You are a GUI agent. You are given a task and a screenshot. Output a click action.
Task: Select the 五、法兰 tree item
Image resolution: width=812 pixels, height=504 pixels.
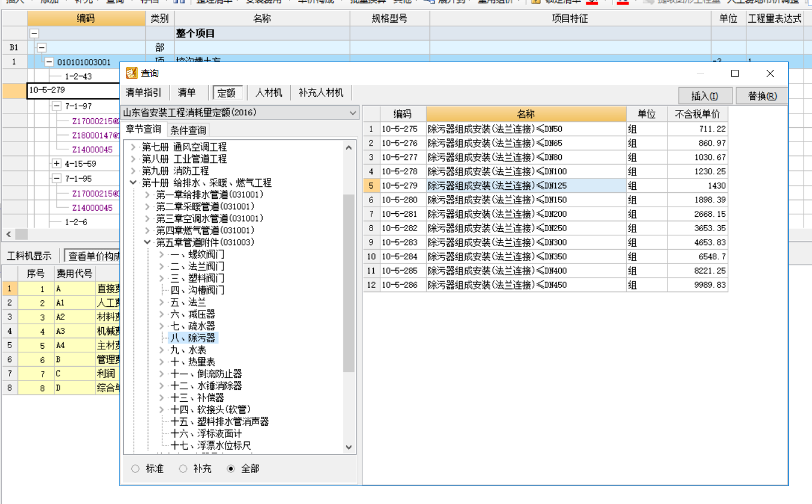[x=188, y=302]
